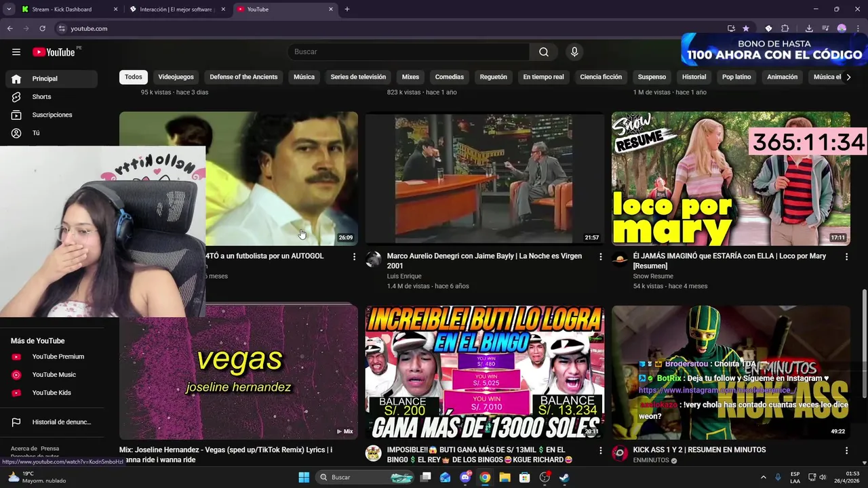Select the Ciencia ficción chip

coord(601,77)
